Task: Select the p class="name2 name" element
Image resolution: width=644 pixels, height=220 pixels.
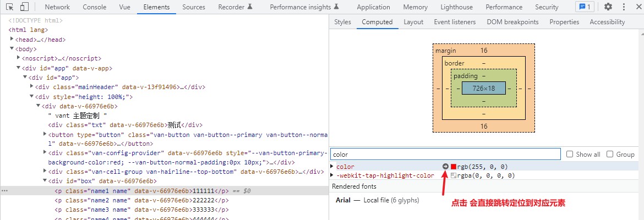Action: pos(141,201)
